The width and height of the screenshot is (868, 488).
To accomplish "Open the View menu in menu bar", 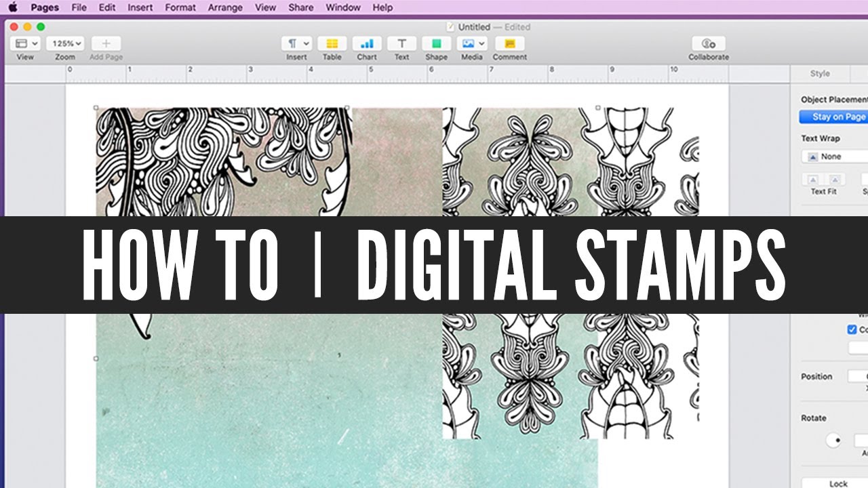I will click(x=265, y=7).
